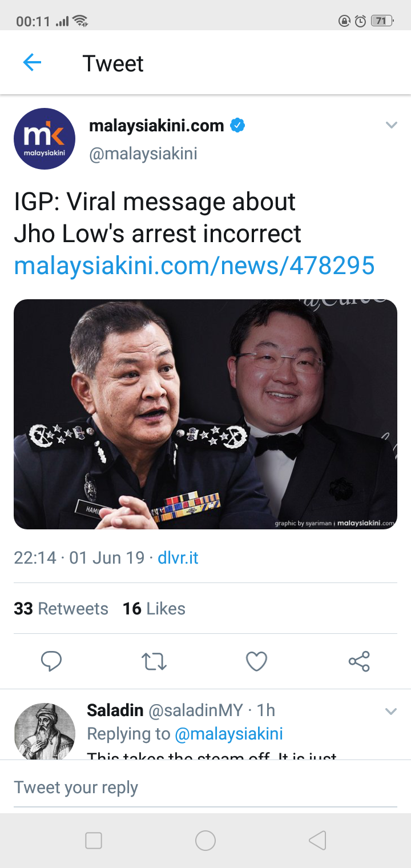Tap the share icon
Image resolution: width=411 pixels, height=868 pixels.
tap(359, 661)
